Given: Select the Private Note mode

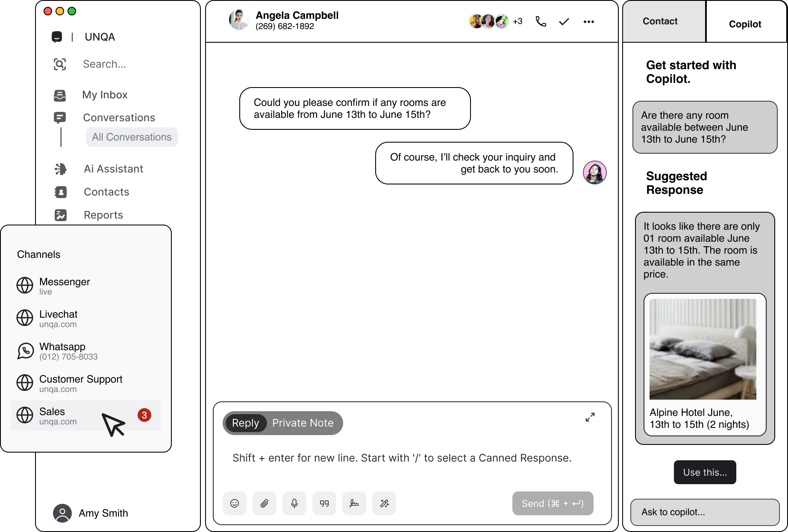Looking at the screenshot, I should 303,423.
